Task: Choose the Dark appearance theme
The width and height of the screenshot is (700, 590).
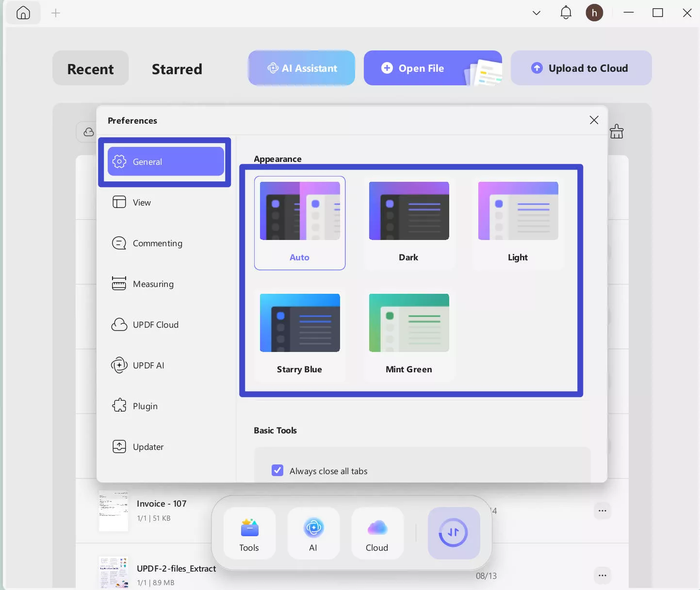Action: [x=409, y=223]
